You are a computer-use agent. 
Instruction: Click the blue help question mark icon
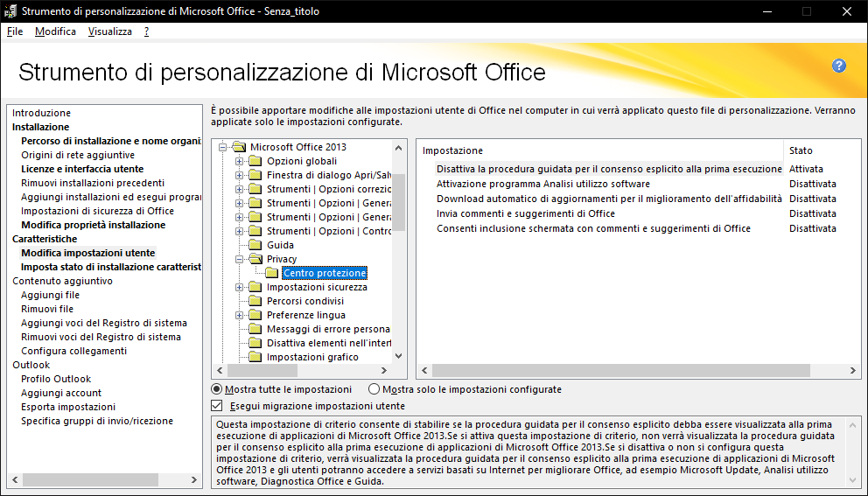tap(838, 66)
